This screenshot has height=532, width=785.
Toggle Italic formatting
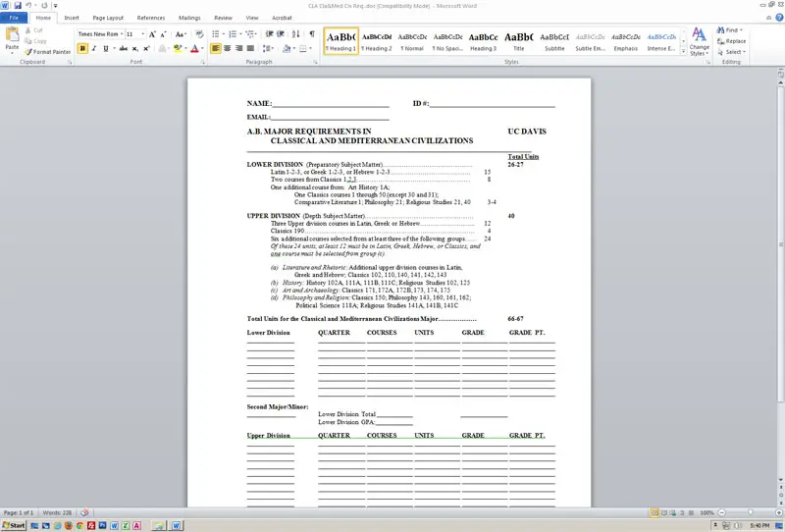pyautogui.click(x=94, y=49)
